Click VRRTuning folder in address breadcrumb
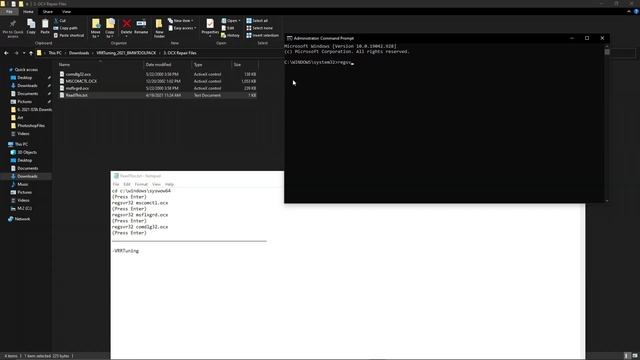 [x=126, y=53]
